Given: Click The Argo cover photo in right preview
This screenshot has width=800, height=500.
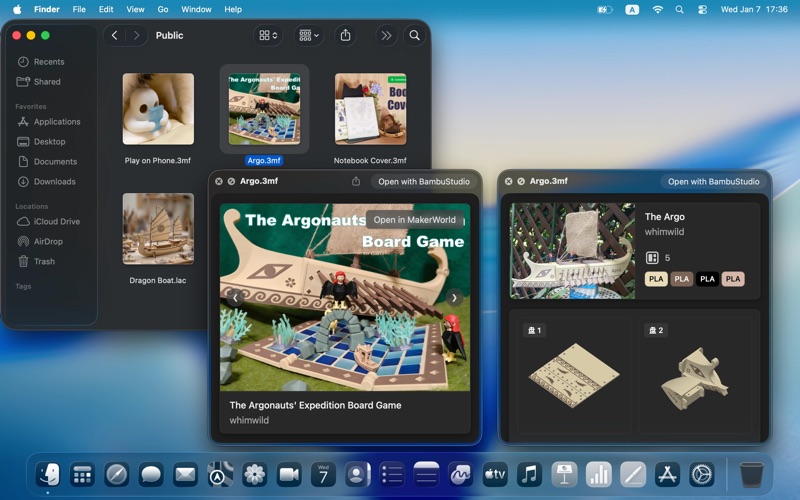Looking at the screenshot, I should pyautogui.click(x=572, y=251).
